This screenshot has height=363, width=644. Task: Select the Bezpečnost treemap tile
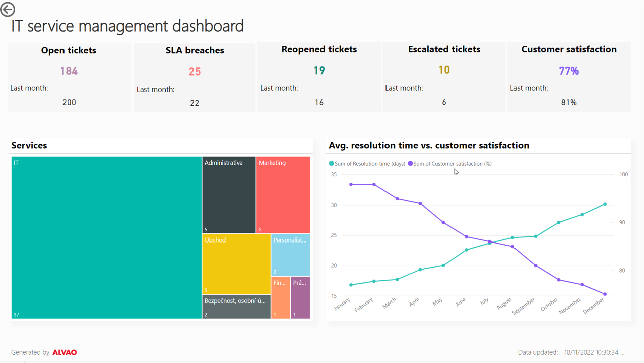tap(236, 307)
